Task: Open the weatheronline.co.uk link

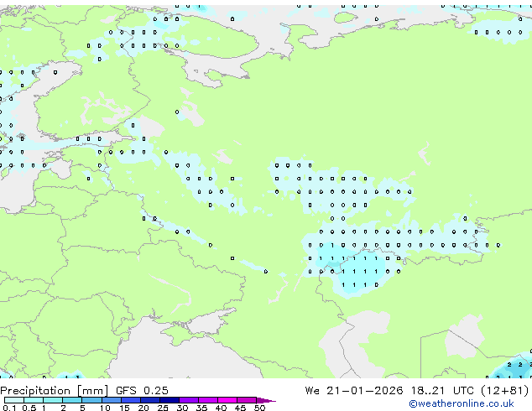Action: point(462,403)
